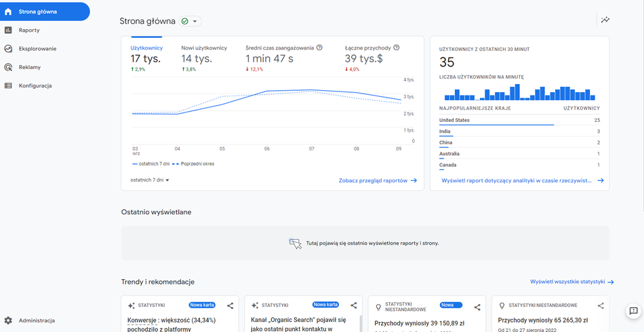This screenshot has width=644, height=332.
Task: Share the Przychody 65 265,30 zł card
Action: pos(601,306)
